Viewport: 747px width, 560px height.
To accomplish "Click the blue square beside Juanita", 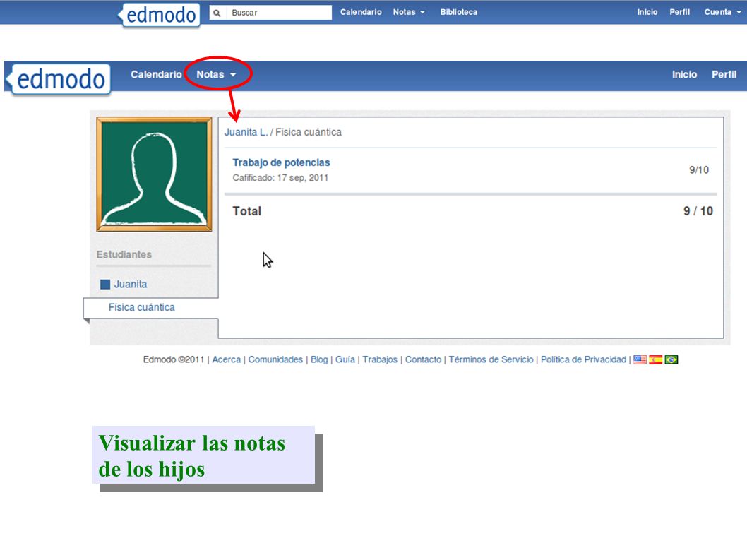I will point(105,285).
